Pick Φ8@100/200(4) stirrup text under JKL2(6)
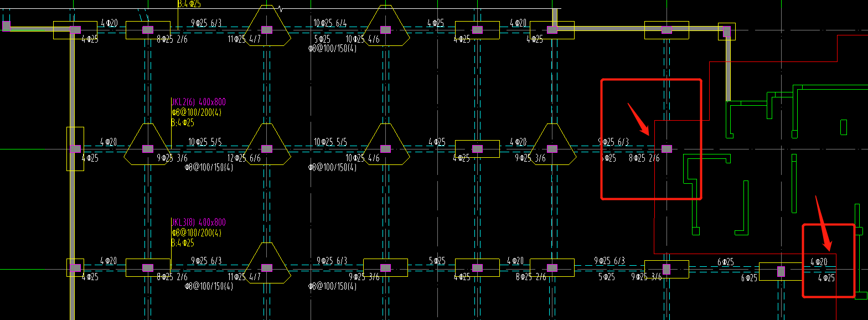The image size is (868, 320). point(197,112)
